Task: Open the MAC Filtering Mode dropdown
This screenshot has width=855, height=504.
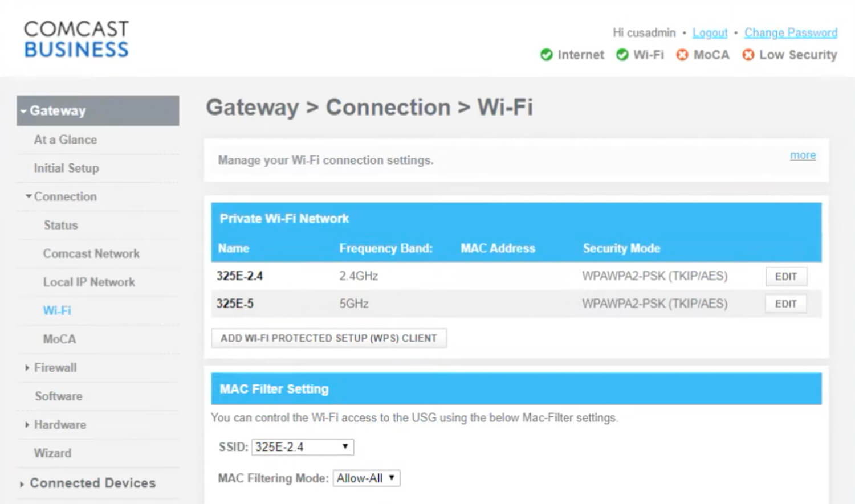Action: 367,478
